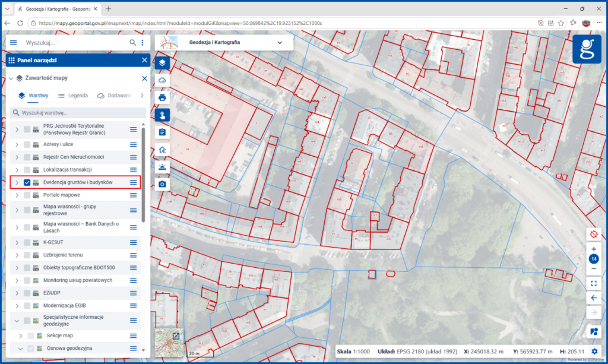This screenshot has width=608, height=364.
Task: Enable Lokalizacja transakcji layer checkbox
Action: [27, 170]
